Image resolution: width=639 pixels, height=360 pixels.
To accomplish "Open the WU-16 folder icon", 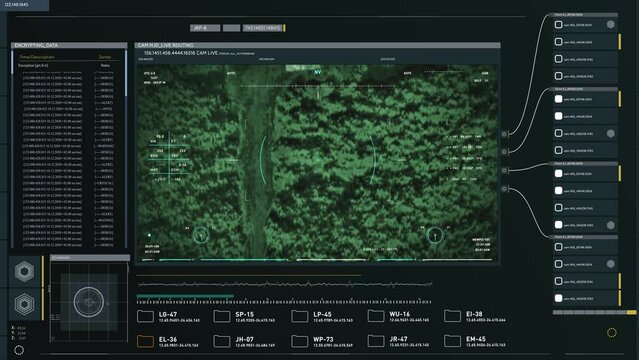I will click(x=376, y=316).
